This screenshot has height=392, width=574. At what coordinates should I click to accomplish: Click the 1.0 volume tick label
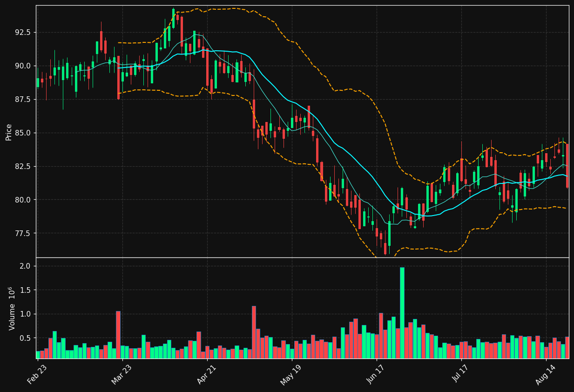pos(25,314)
